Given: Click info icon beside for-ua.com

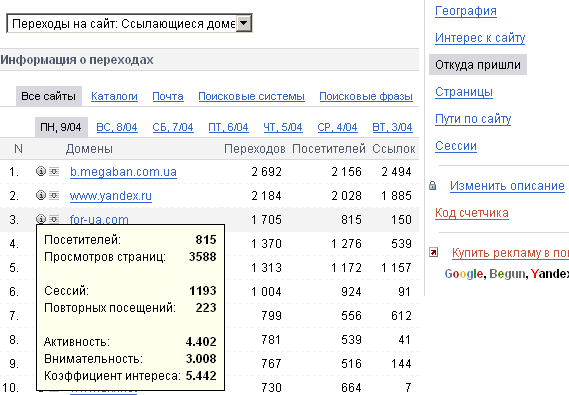Looking at the screenshot, I should click(x=41, y=219).
